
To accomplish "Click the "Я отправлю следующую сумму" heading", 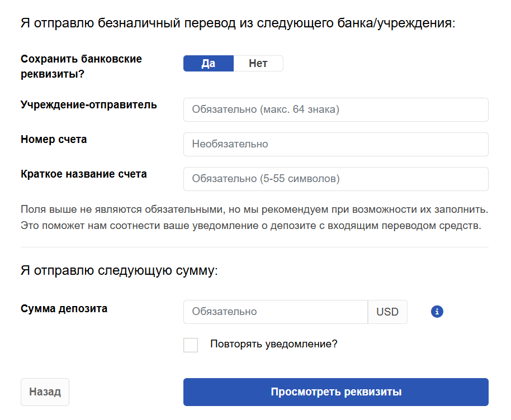I will [x=119, y=270].
